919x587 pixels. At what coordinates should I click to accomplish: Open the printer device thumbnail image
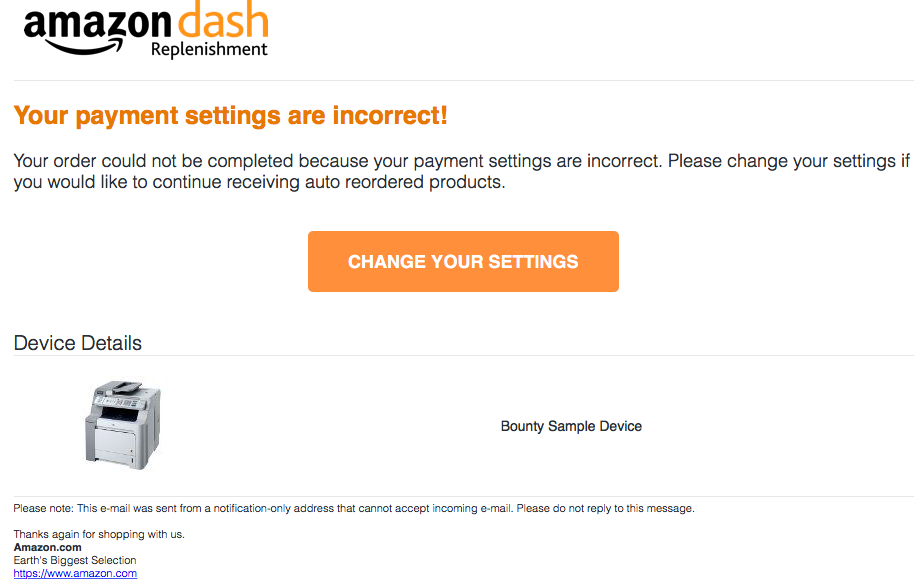122,424
